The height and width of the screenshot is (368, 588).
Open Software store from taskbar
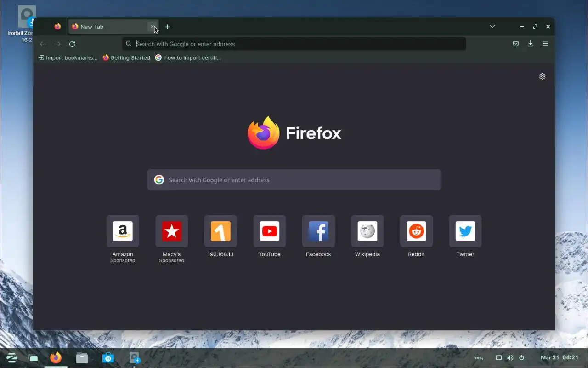click(108, 357)
